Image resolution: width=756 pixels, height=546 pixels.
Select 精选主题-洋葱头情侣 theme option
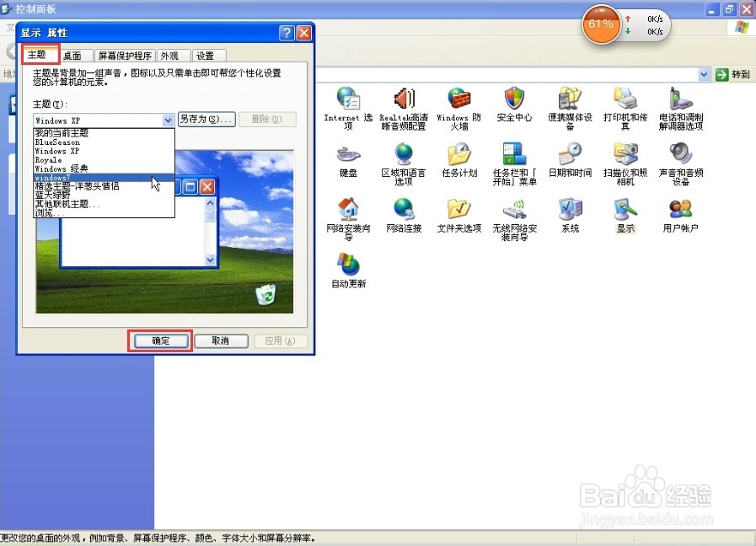104,186
